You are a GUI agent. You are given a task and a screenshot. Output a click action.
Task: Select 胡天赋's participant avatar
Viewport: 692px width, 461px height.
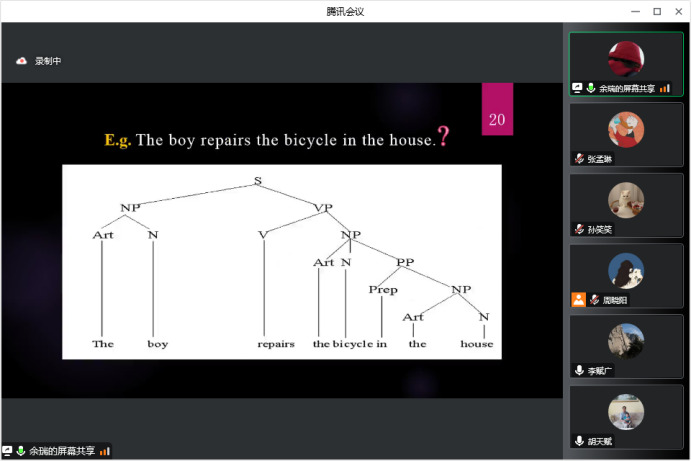626,411
